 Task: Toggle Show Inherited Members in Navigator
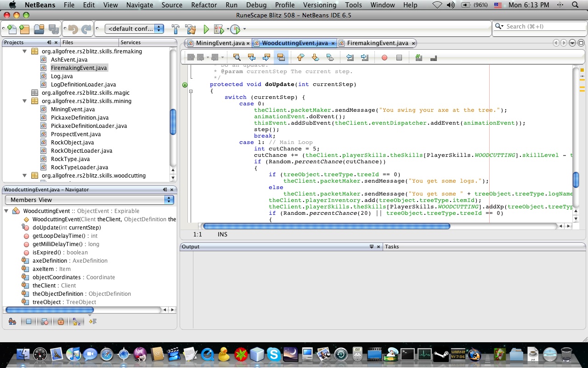pos(12,322)
